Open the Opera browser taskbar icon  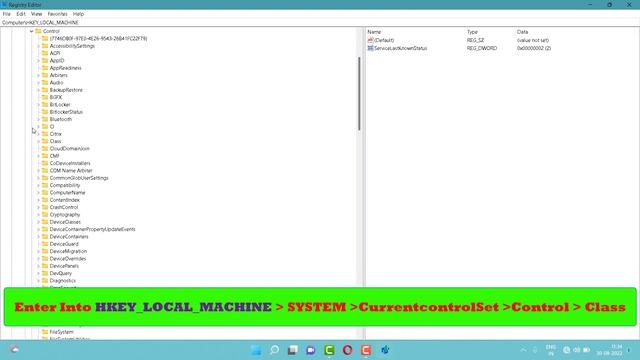click(x=347, y=350)
